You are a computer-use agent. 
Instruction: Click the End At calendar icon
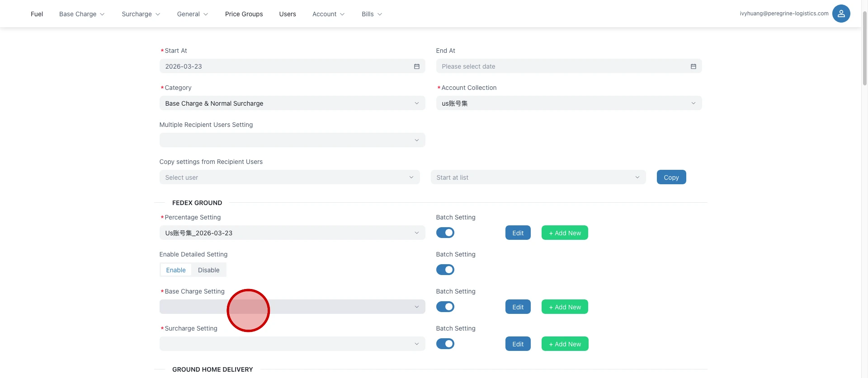click(693, 66)
